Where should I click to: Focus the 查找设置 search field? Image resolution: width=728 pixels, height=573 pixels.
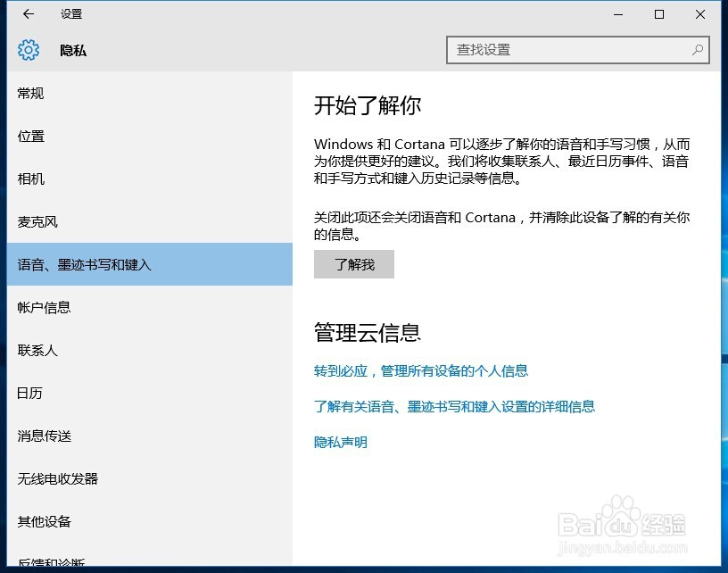click(x=577, y=50)
